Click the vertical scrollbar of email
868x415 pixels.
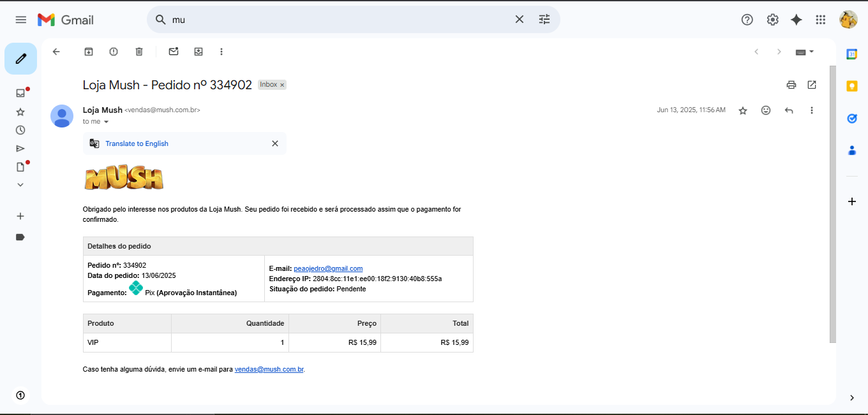(832, 204)
